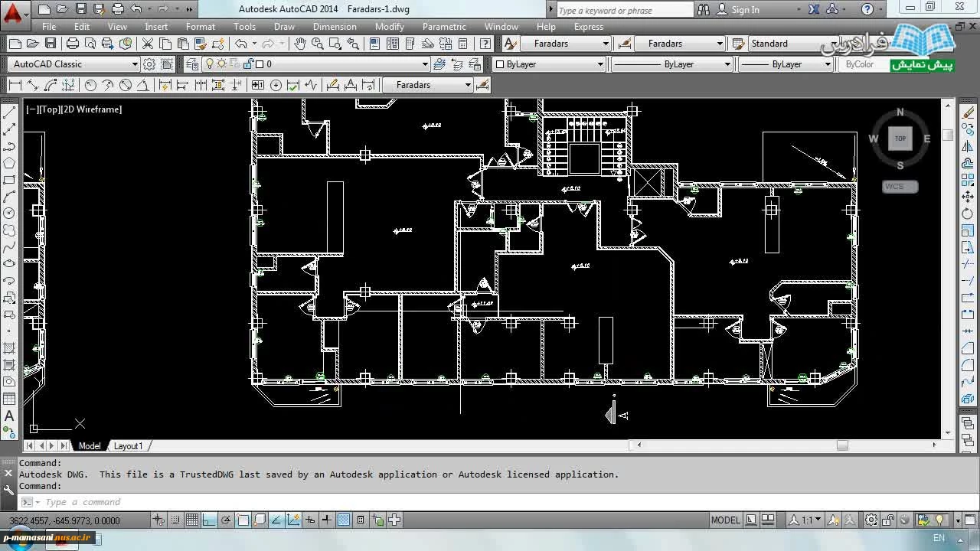The image size is (980, 551).
Task: Select the Circle draw tool
Action: 9,213
